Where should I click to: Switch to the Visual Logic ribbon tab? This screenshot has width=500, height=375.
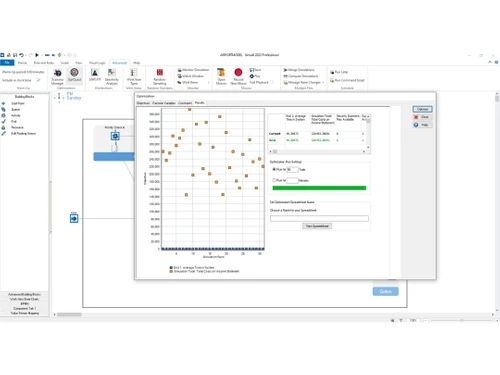point(97,63)
